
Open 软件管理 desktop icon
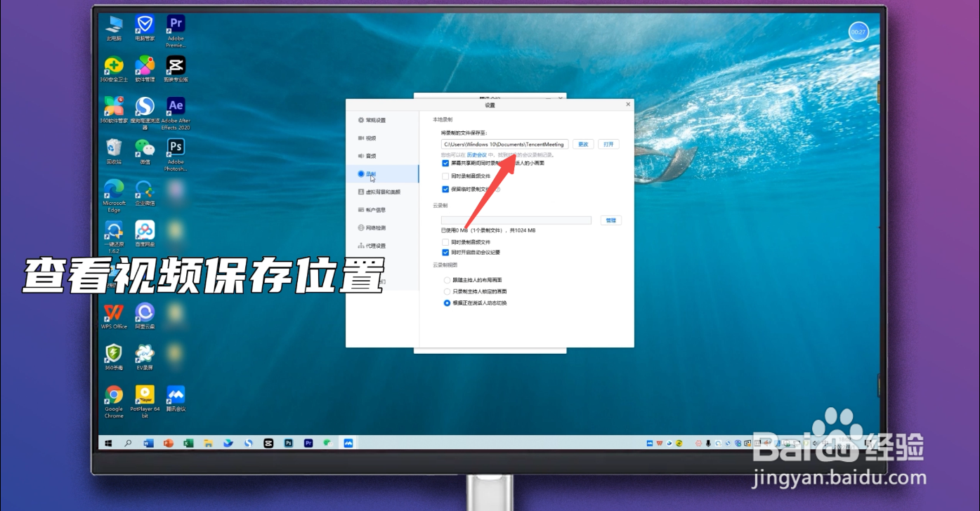tap(145, 69)
